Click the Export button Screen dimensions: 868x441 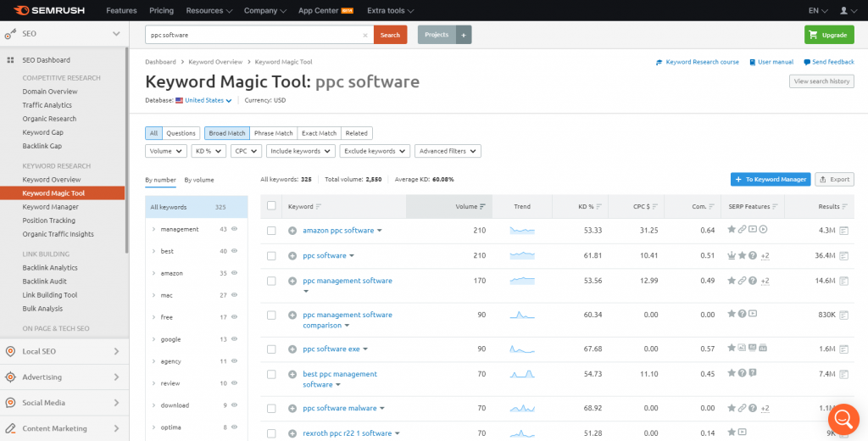pyautogui.click(x=834, y=180)
